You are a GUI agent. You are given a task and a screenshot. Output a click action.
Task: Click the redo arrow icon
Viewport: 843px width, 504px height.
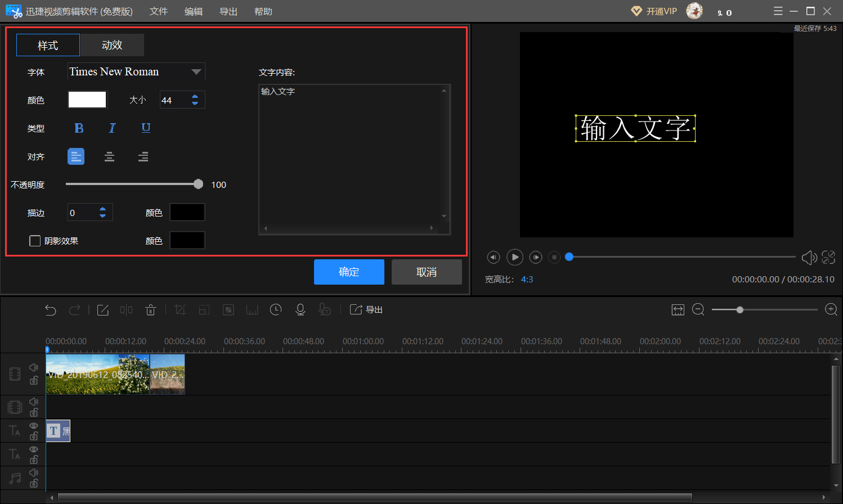click(74, 310)
